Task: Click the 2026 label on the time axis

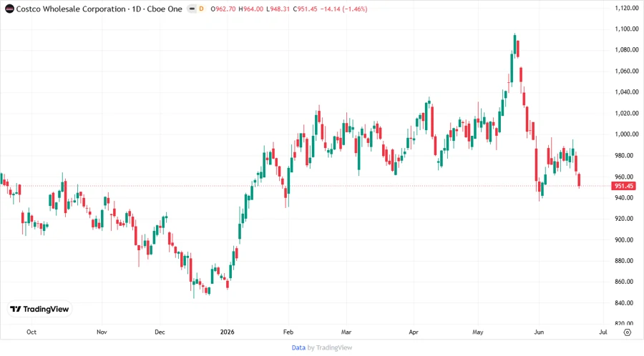Action: 227,332
